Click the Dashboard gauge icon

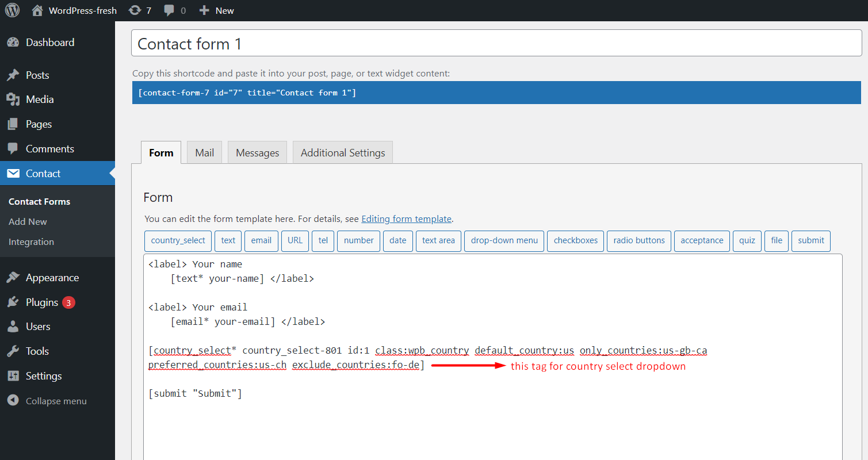coord(13,43)
